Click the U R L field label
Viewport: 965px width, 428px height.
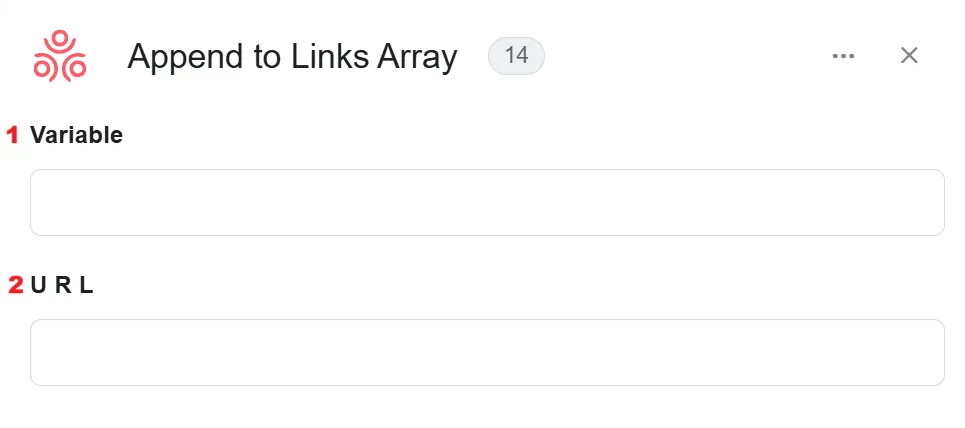(x=62, y=285)
